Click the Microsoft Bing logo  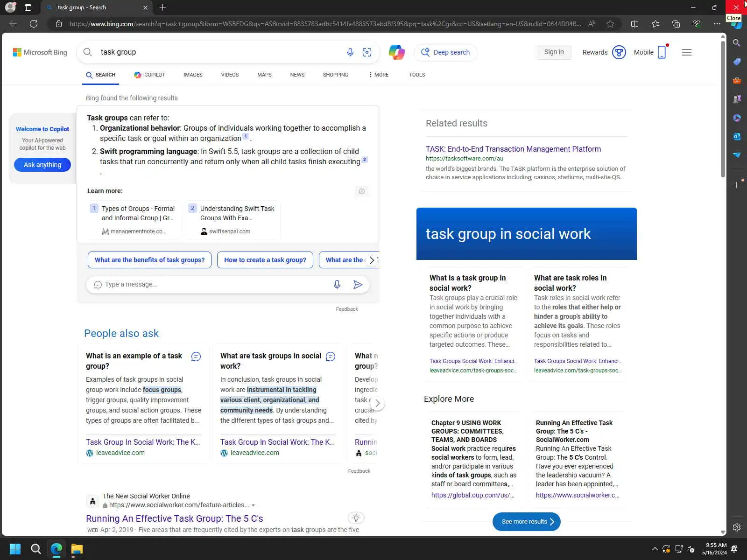(x=40, y=52)
